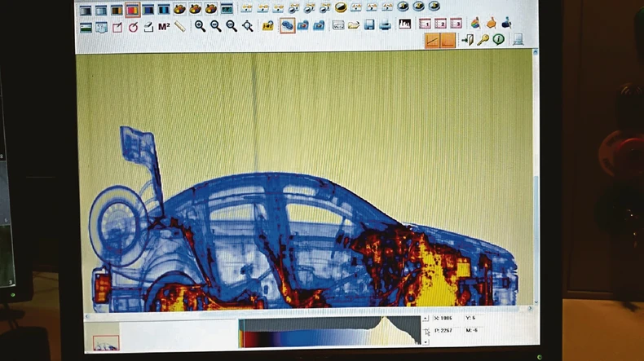Select the ruler measurement tool
The image size is (644, 361).
point(179,26)
